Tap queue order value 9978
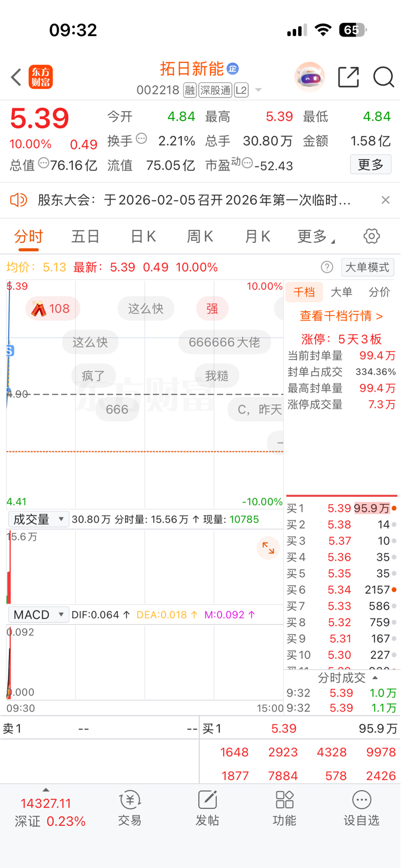This screenshot has height=868, width=401. pyautogui.click(x=381, y=752)
